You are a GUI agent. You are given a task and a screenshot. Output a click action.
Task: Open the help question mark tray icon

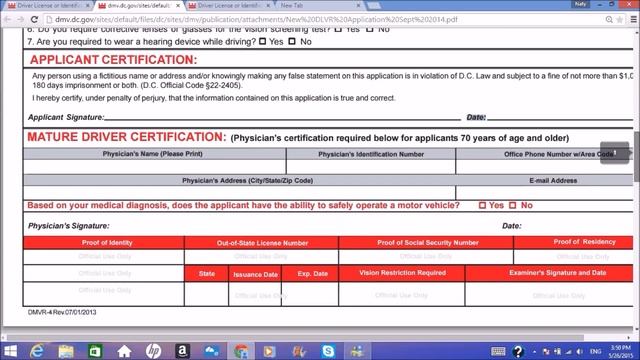click(x=518, y=351)
